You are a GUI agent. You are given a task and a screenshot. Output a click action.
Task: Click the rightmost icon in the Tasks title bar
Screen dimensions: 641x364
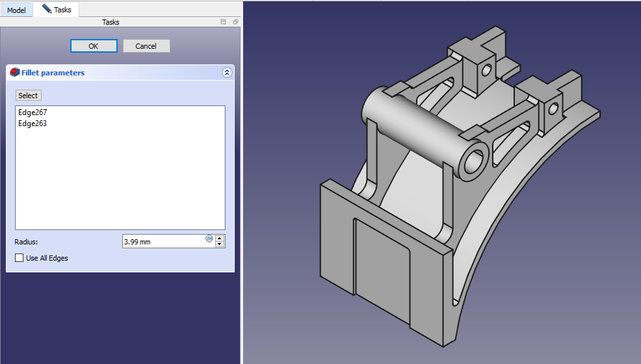235,22
